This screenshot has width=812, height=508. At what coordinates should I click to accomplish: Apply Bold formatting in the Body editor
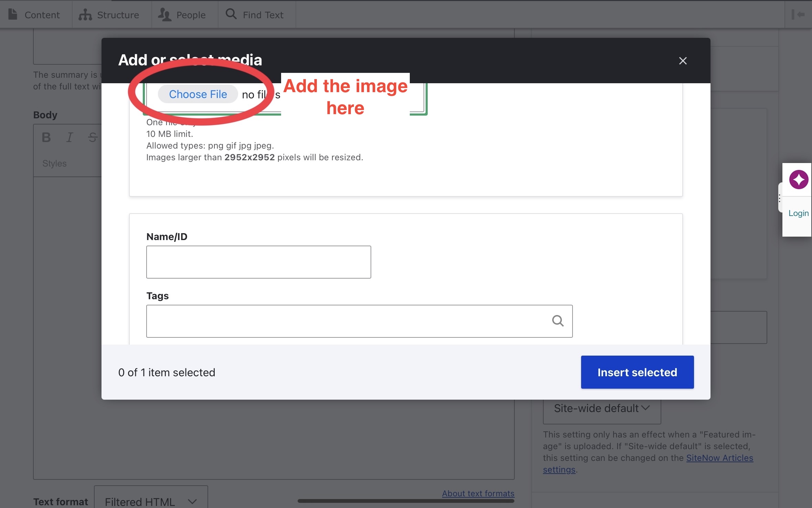46,137
